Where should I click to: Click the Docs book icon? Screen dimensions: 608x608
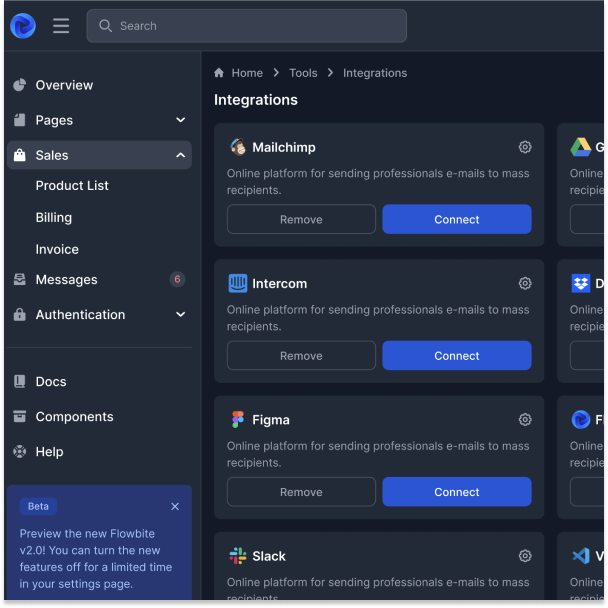(19, 382)
